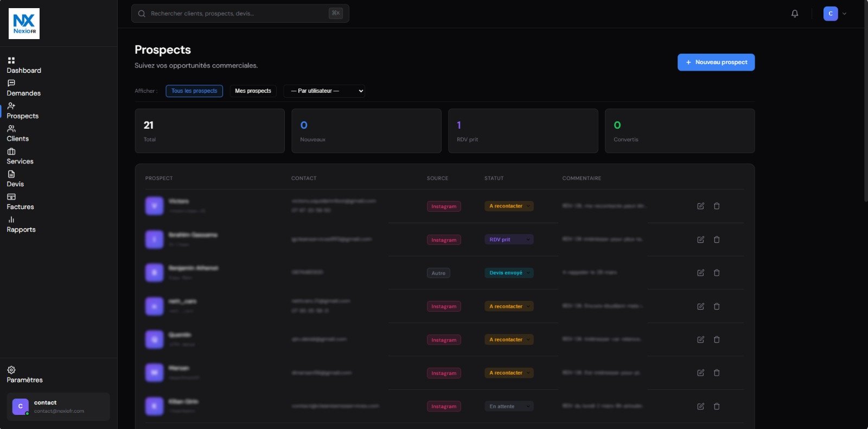Image resolution: width=868 pixels, height=429 pixels.
Task: Click the notification bell icon
Action: pyautogui.click(x=795, y=14)
